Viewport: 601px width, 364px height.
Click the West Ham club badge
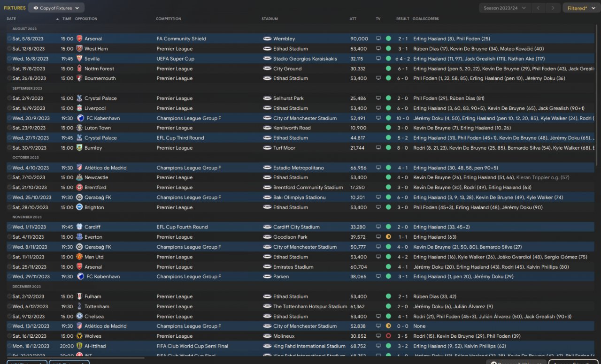79,49
